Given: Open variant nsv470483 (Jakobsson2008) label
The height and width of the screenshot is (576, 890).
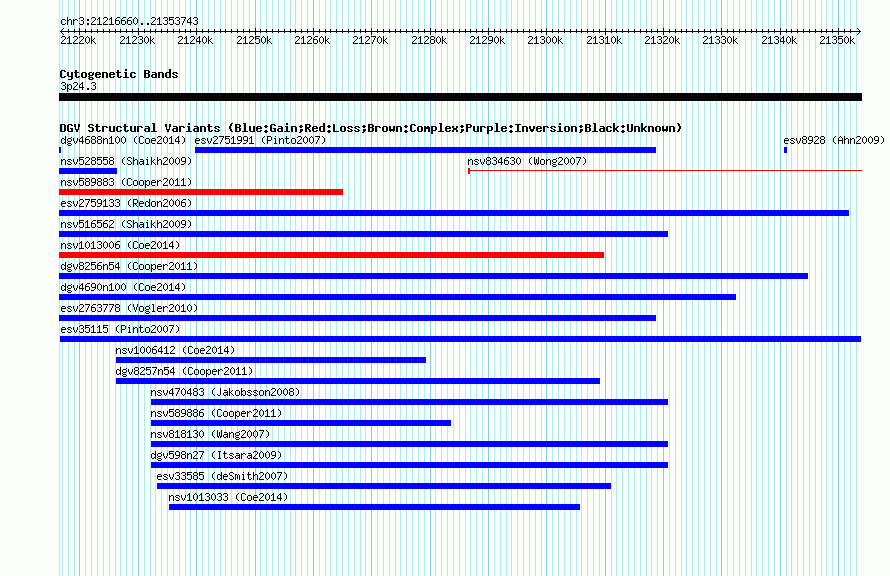Looking at the screenshot, I should tap(225, 392).
